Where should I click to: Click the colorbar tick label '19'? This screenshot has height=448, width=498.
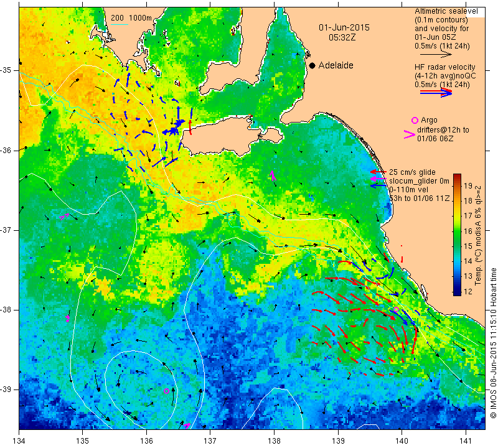pos(468,186)
